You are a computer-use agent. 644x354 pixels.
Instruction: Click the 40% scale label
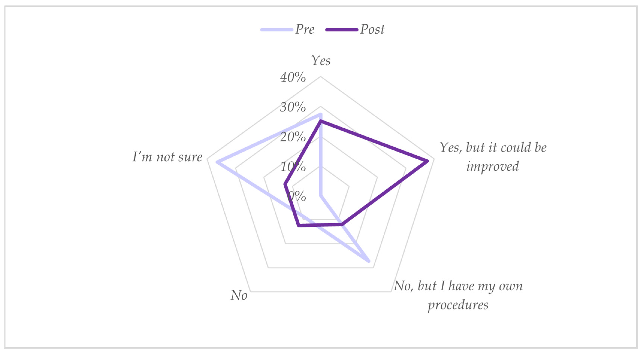293,77
